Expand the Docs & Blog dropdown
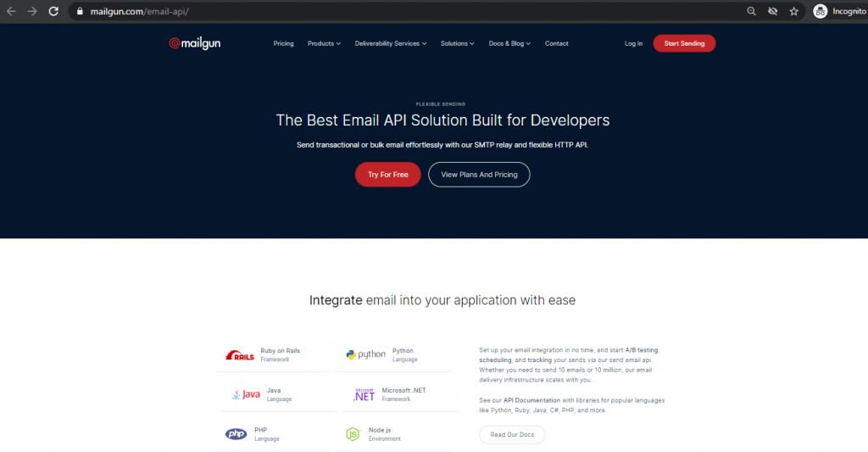 click(509, 43)
